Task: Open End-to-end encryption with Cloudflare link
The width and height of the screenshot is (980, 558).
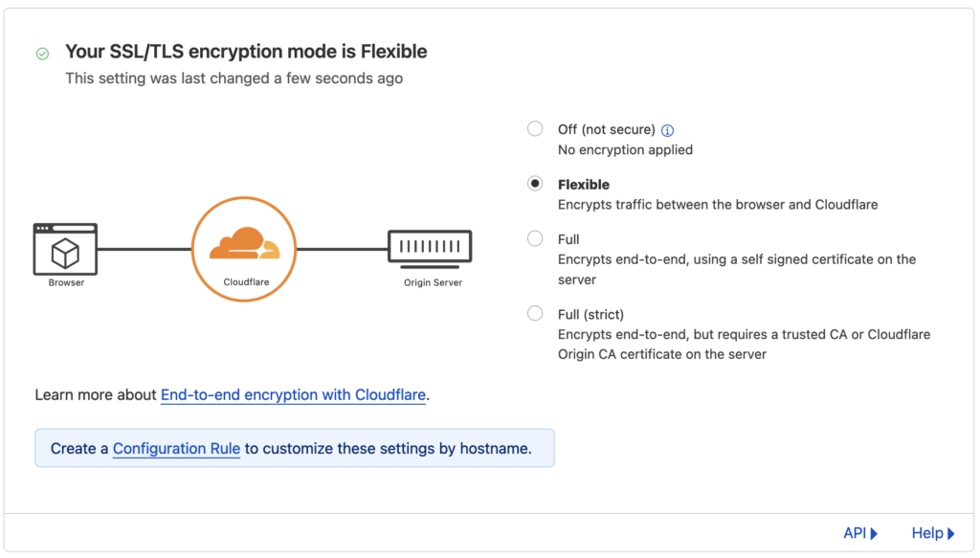Action: point(293,394)
